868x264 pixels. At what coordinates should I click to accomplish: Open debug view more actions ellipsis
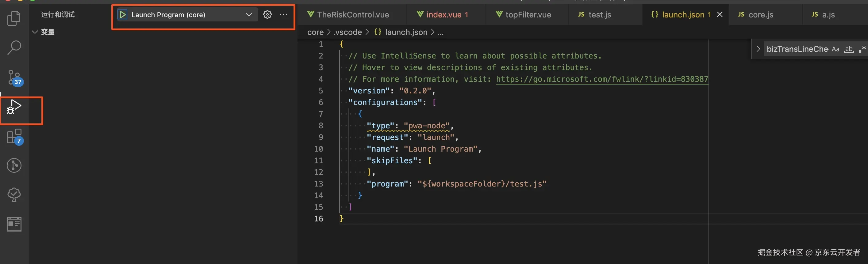(x=283, y=14)
